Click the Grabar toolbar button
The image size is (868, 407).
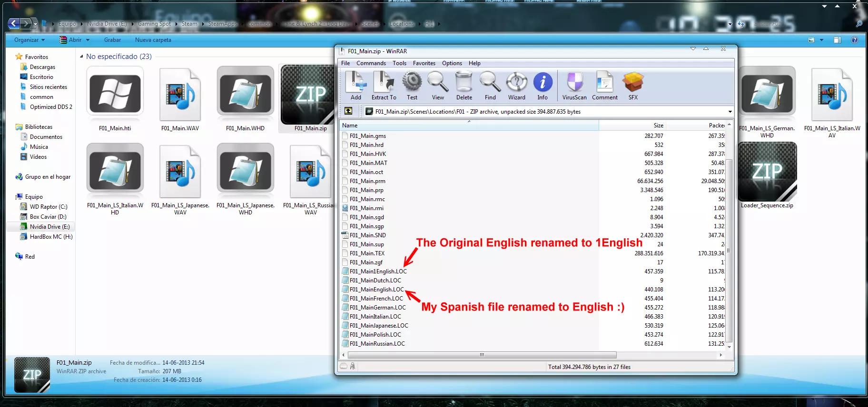(x=112, y=40)
